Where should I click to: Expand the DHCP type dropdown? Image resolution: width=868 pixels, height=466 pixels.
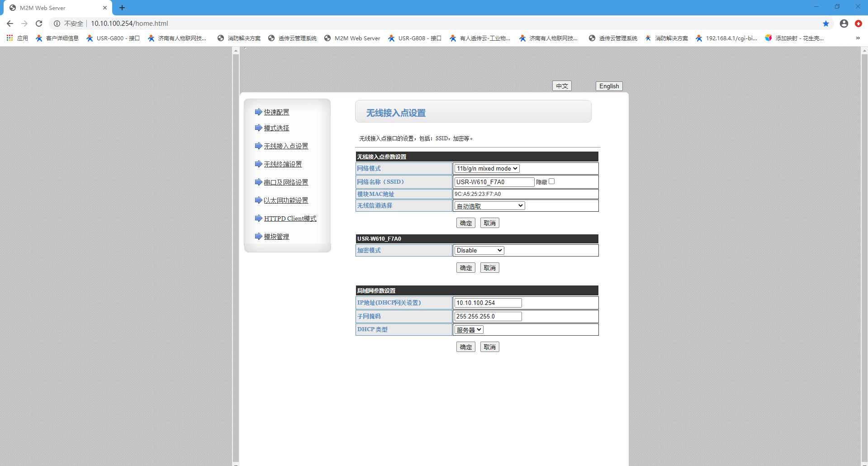(x=469, y=330)
